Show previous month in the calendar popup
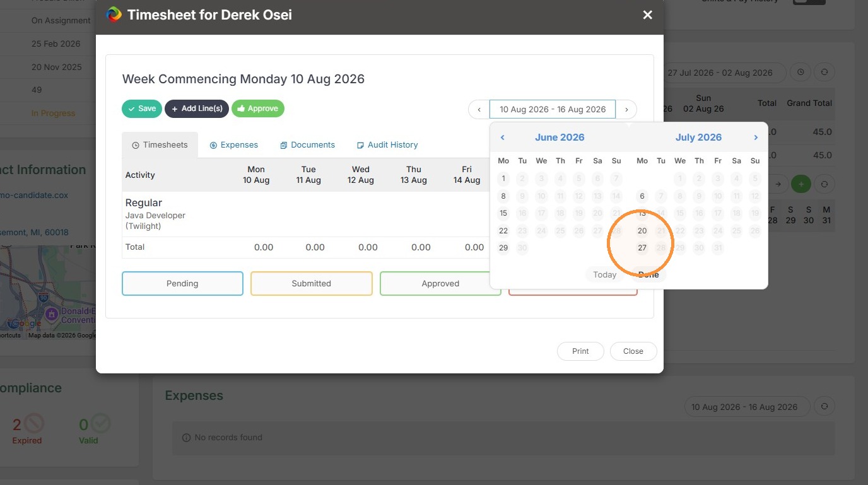868x485 pixels. 503,137
